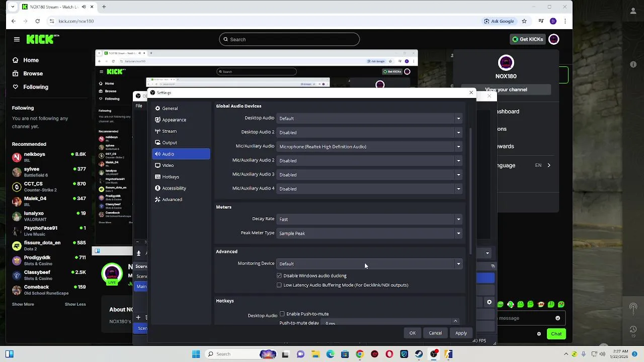Switch to Video settings tab
Image resolution: width=644 pixels, height=362 pixels.
click(x=181, y=165)
